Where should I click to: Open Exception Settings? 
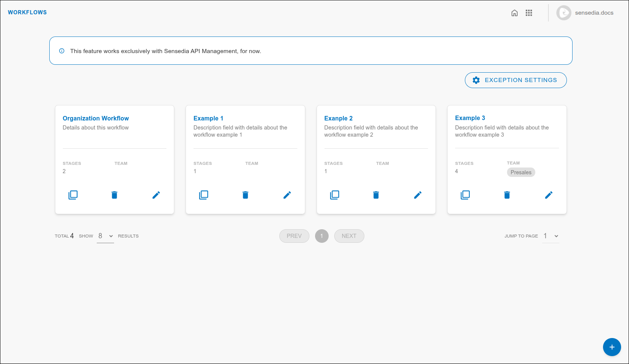[x=515, y=80]
